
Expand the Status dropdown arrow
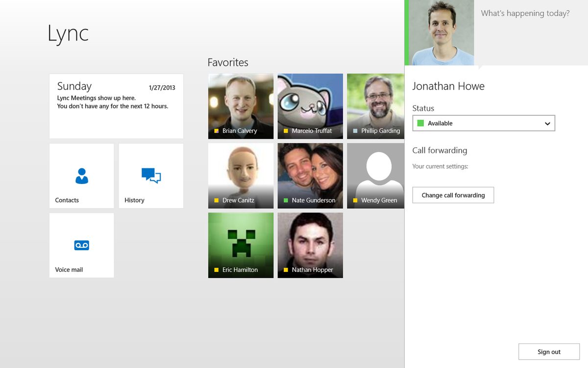pos(547,124)
